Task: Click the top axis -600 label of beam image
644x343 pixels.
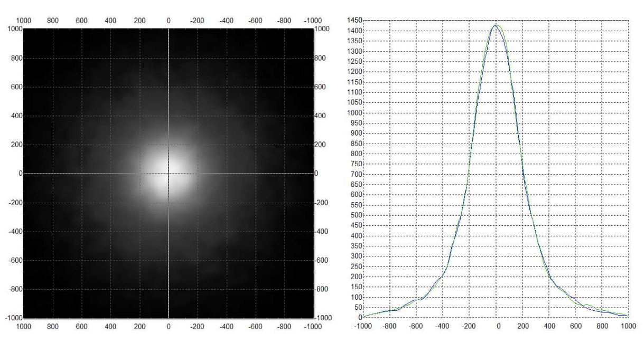Action: pyautogui.click(x=255, y=21)
